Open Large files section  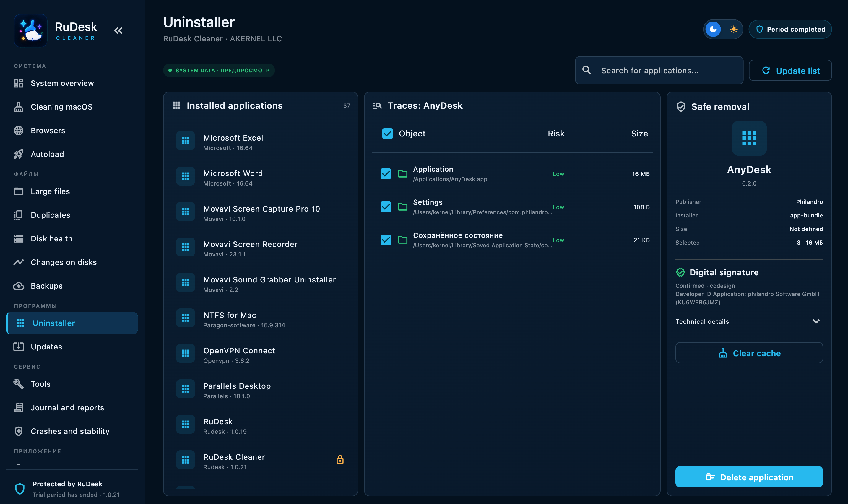click(72, 191)
